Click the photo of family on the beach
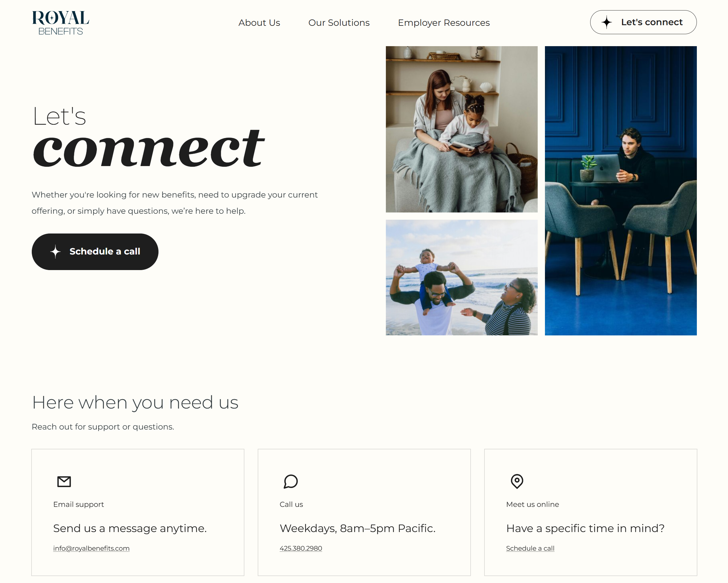Viewport: 728px width, 583px height. coord(462,277)
